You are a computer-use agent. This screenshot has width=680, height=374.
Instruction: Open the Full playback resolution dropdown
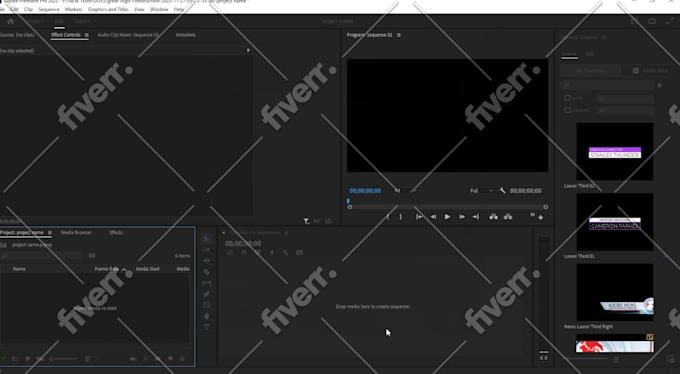[481, 190]
